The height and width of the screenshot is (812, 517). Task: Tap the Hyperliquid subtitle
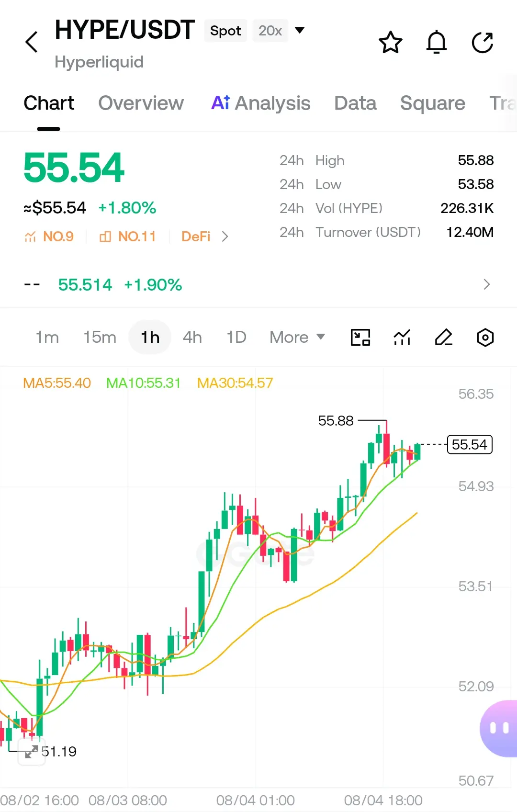coord(99,62)
